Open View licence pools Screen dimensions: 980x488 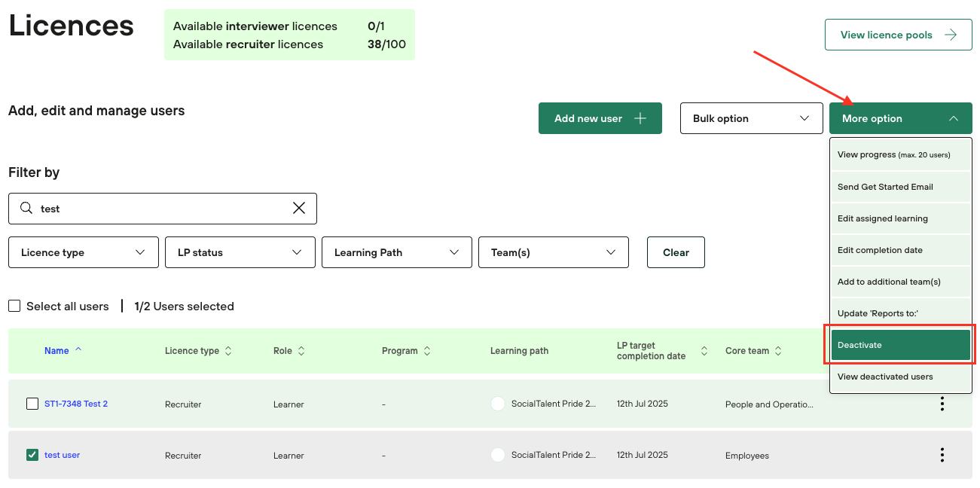click(x=898, y=35)
